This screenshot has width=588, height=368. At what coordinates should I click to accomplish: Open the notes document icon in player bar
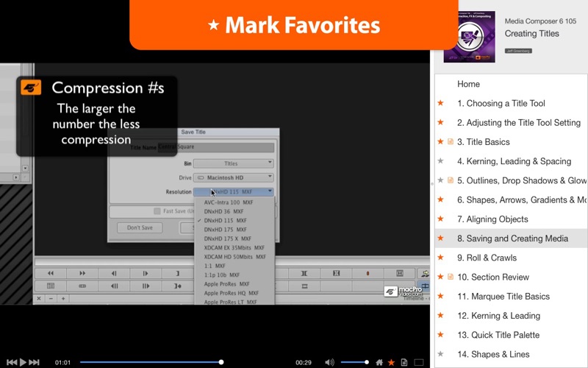[x=404, y=362]
